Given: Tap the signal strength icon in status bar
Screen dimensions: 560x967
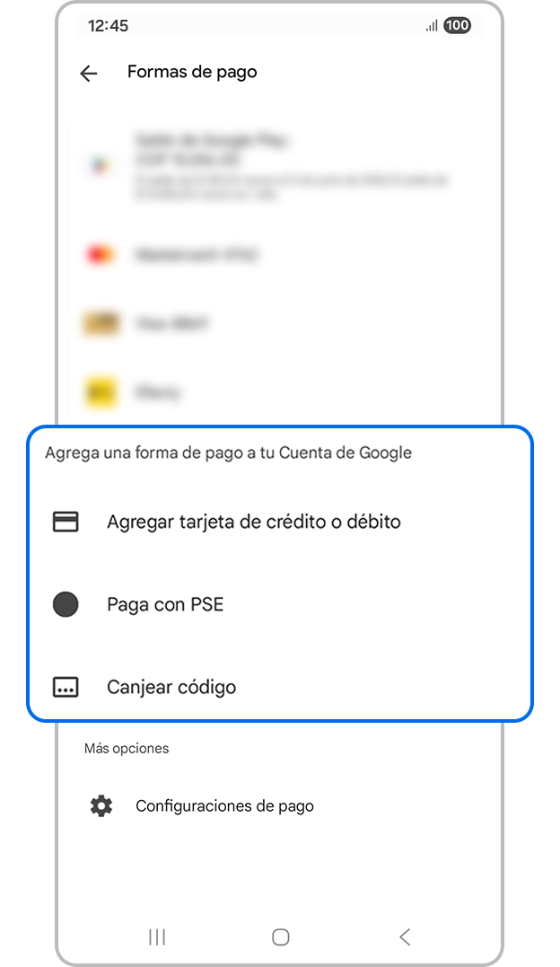Looking at the screenshot, I should pos(432,25).
